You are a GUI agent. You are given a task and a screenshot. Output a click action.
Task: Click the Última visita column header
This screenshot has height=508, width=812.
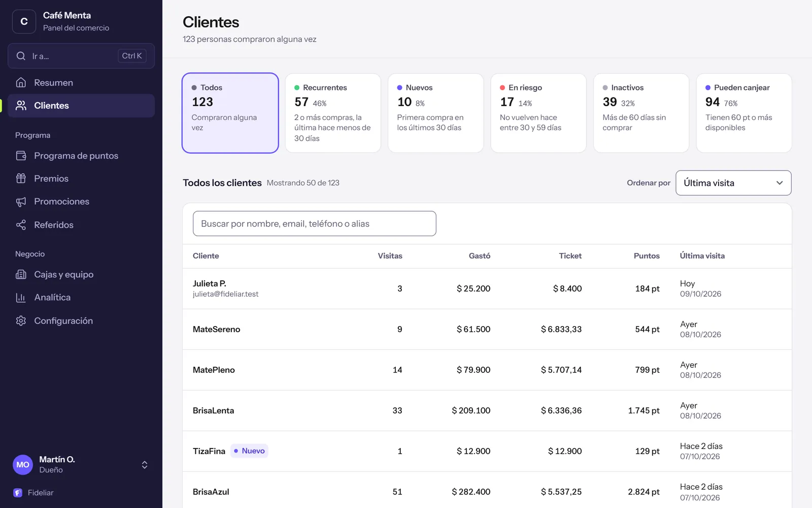(x=702, y=256)
